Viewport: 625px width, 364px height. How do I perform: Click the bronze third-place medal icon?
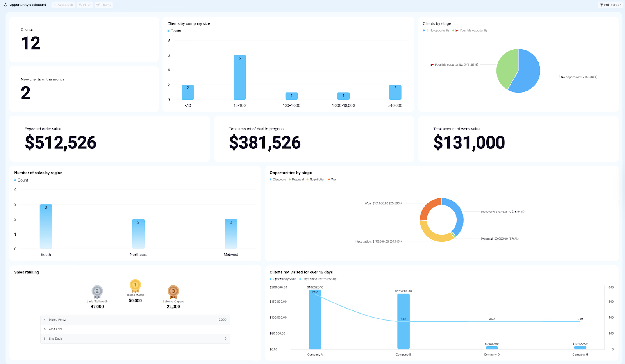pos(173,292)
